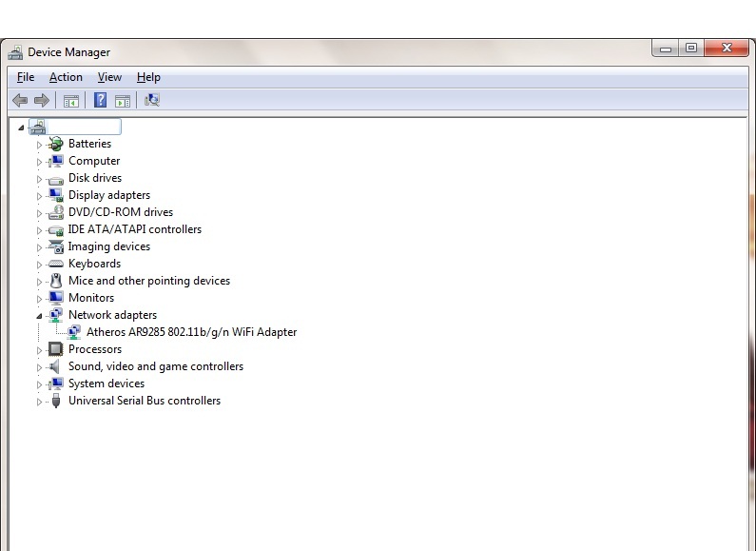Open the Action menu
Image resolution: width=756 pixels, height=551 pixels.
click(66, 77)
